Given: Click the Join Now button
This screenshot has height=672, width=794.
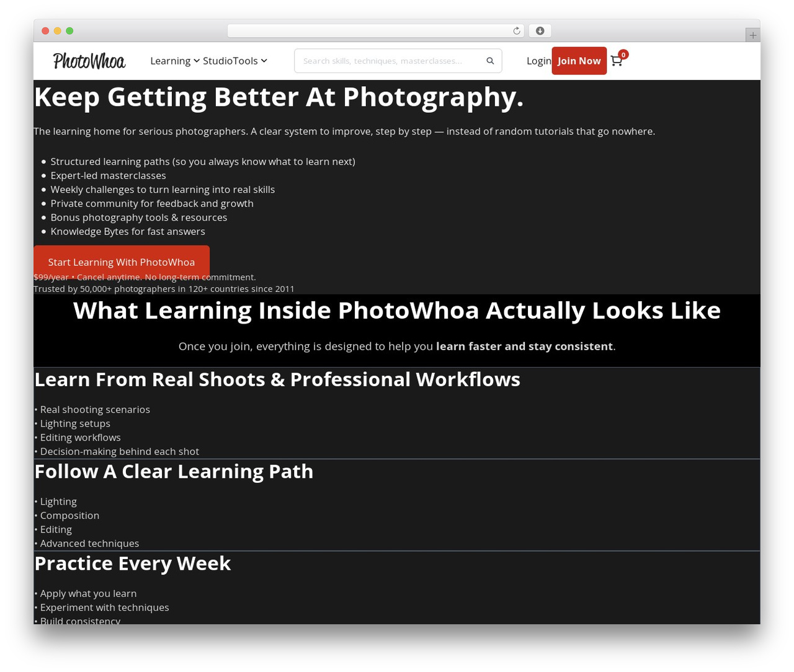Looking at the screenshot, I should (x=579, y=61).
